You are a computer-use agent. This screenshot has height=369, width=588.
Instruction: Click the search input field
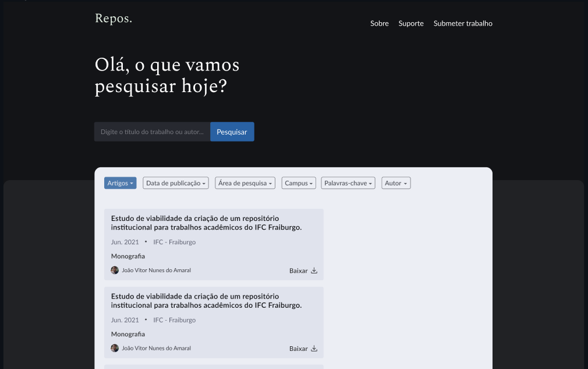pos(152,131)
